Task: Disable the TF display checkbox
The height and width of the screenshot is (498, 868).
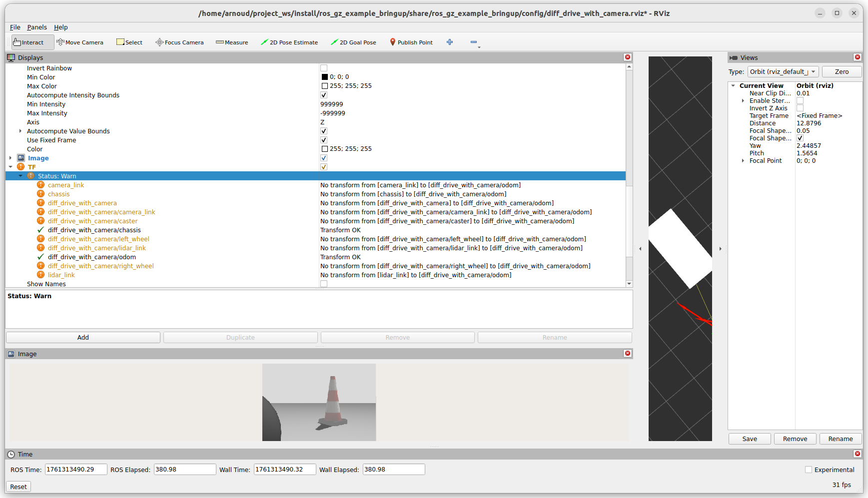Action: coord(324,167)
